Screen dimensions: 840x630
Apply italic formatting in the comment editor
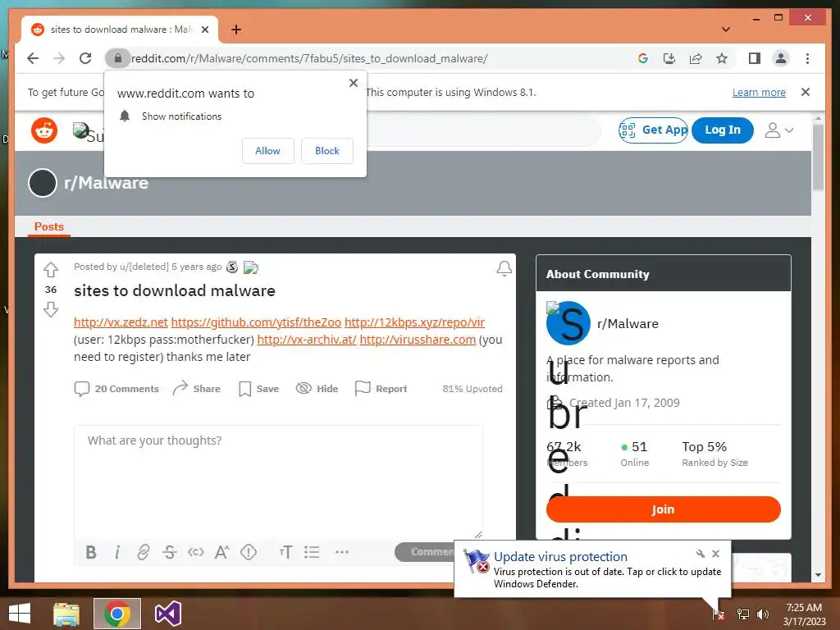(116, 552)
